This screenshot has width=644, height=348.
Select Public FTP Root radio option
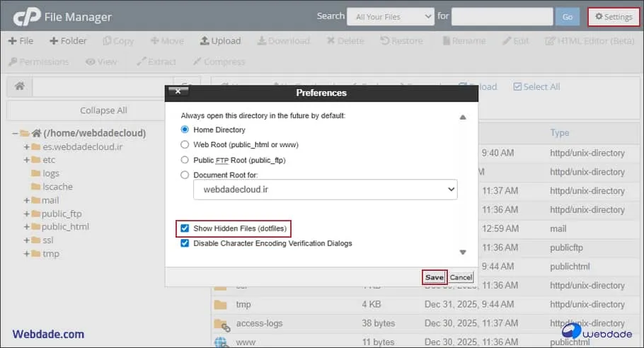185,160
